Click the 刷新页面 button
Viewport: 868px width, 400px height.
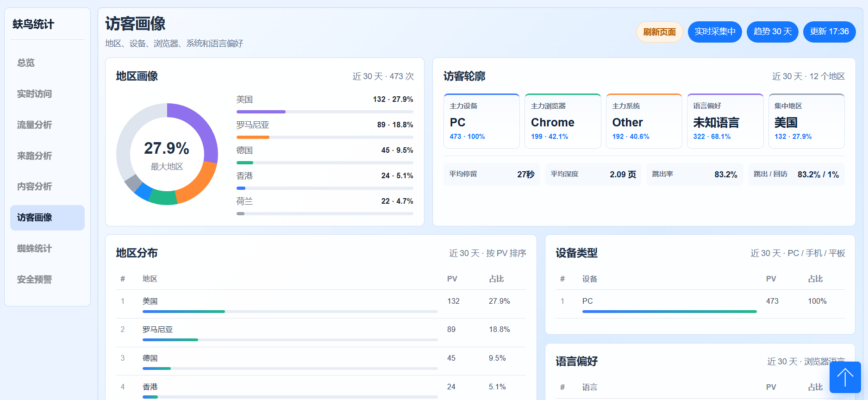pos(659,32)
